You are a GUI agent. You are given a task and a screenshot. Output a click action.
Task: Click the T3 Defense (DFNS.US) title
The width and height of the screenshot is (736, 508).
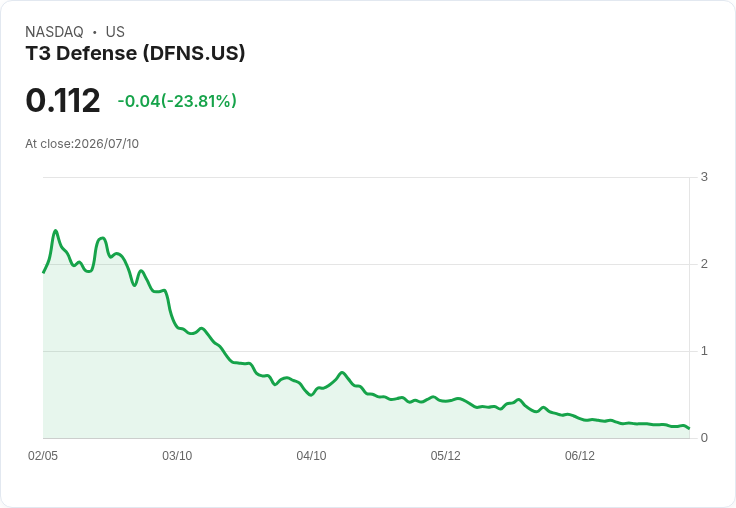[x=135, y=54]
